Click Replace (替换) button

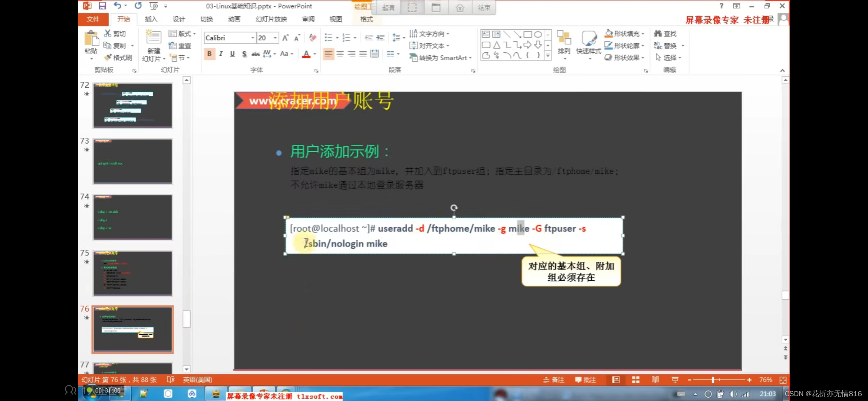click(x=669, y=46)
